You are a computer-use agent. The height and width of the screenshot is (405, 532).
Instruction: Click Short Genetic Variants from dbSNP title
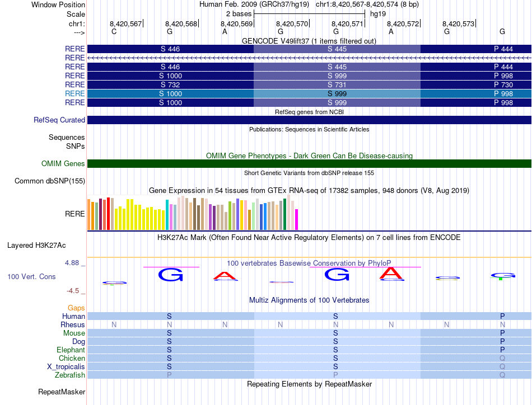[x=309, y=173]
